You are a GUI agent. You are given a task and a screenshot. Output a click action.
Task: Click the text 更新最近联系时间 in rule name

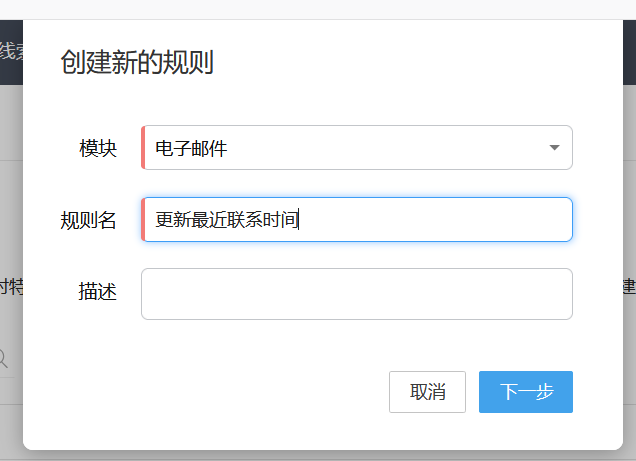tap(226, 220)
